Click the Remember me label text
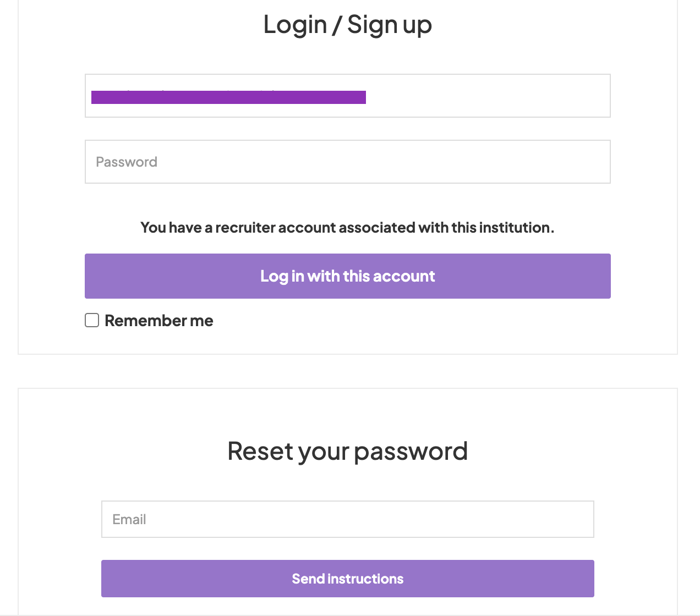 158,321
